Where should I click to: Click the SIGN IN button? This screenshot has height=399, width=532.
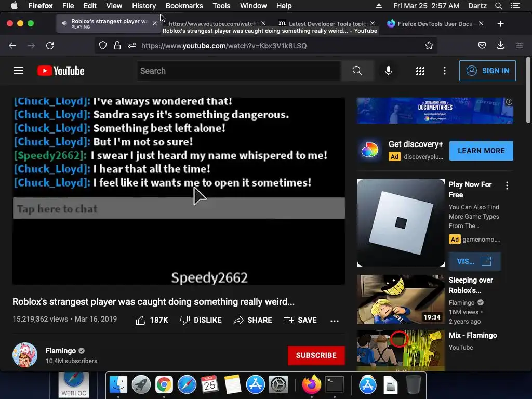pyautogui.click(x=487, y=71)
